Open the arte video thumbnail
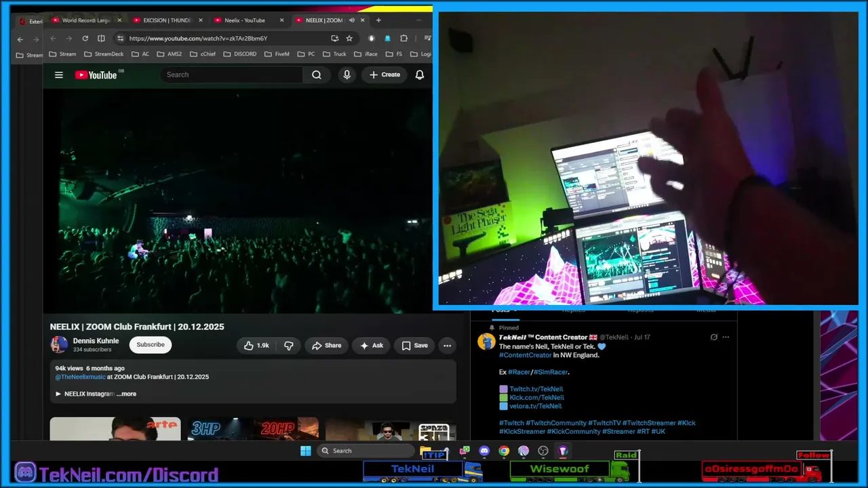Image resolution: width=868 pixels, height=488 pixels. [x=115, y=428]
